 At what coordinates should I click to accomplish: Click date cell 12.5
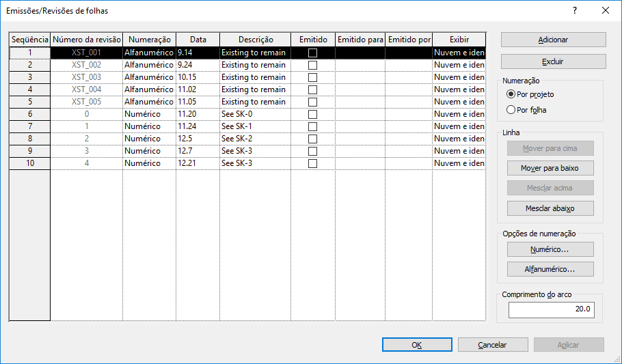198,139
